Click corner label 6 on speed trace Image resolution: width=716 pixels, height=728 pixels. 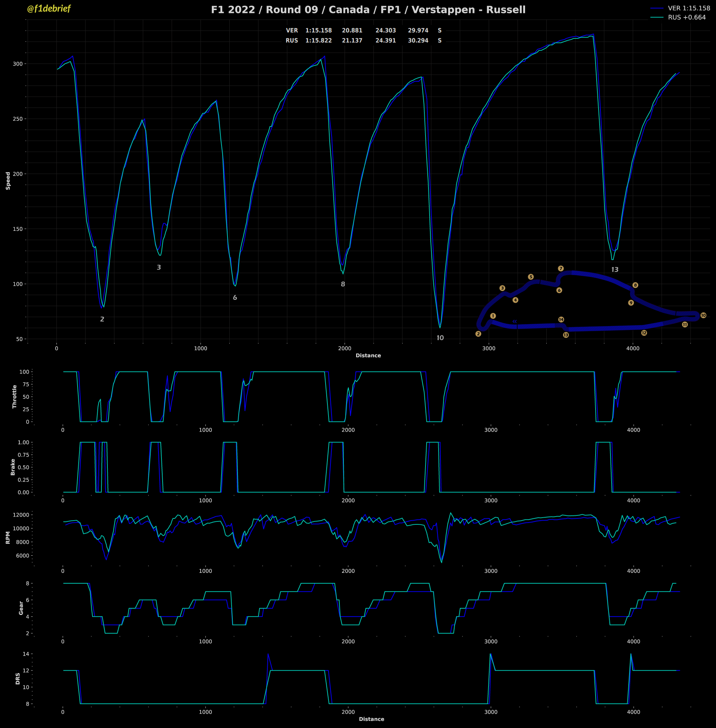pyautogui.click(x=235, y=298)
